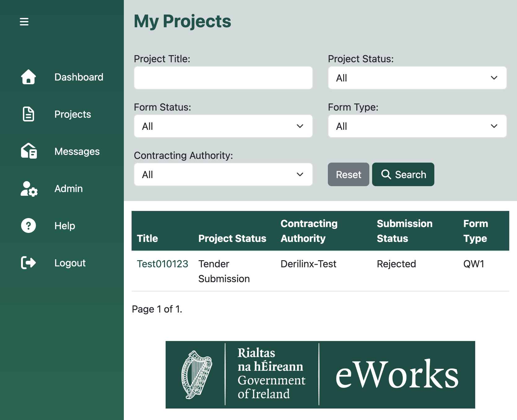Open the Test010123 project link
The height and width of the screenshot is (420, 517).
[163, 264]
